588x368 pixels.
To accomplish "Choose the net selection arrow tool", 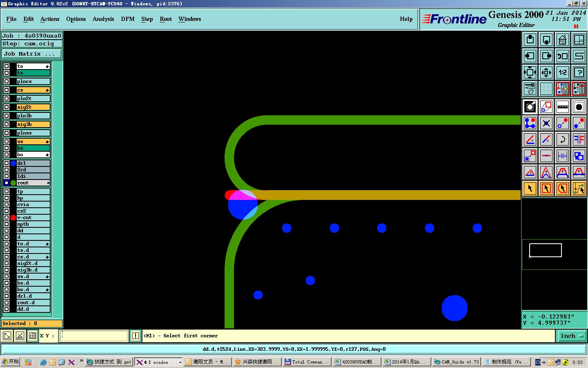I will point(579,188).
